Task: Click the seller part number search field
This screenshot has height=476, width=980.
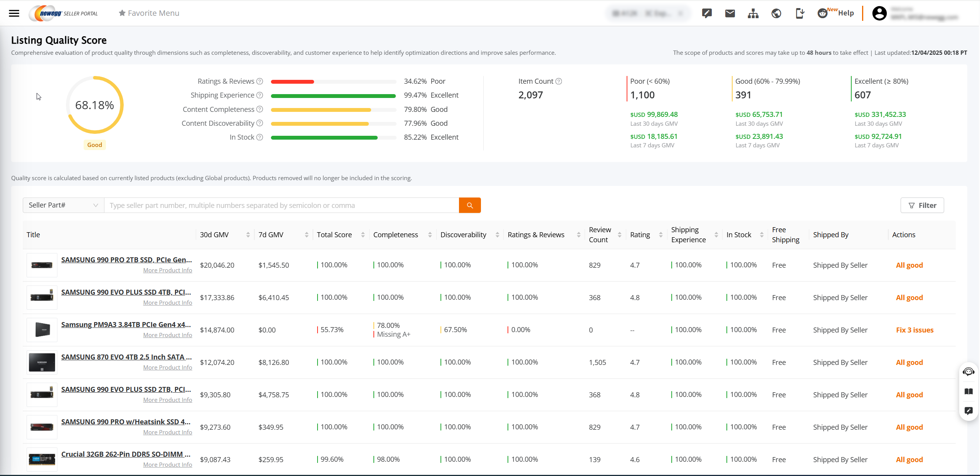Action: click(281, 205)
